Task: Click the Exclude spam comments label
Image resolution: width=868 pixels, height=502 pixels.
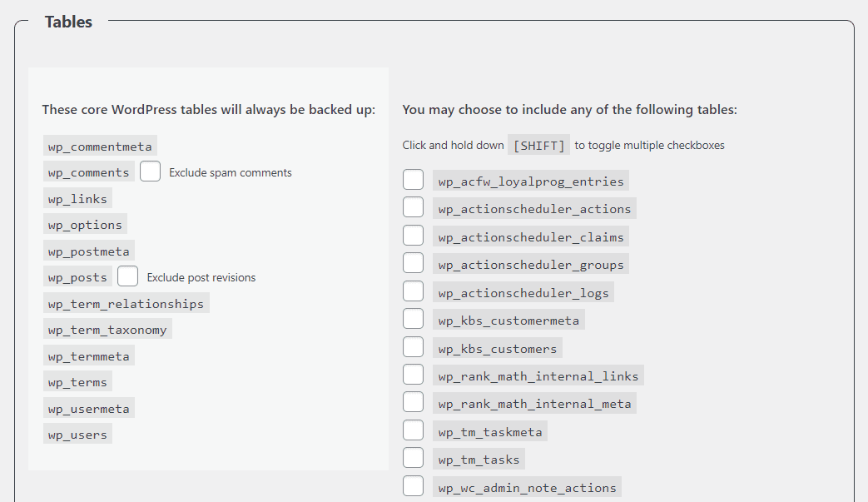Action: 231,172
